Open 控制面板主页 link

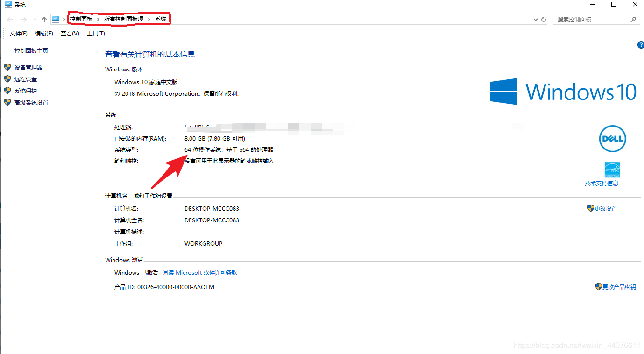click(31, 51)
